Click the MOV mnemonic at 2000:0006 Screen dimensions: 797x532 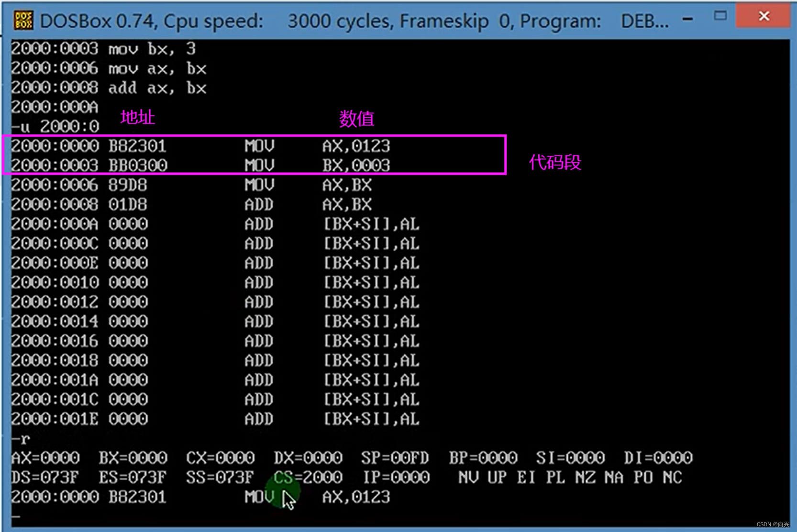click(259, 185)
